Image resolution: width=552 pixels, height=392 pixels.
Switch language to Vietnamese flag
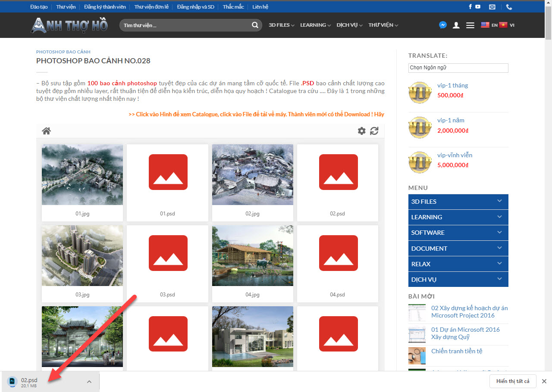coord(506,25)
